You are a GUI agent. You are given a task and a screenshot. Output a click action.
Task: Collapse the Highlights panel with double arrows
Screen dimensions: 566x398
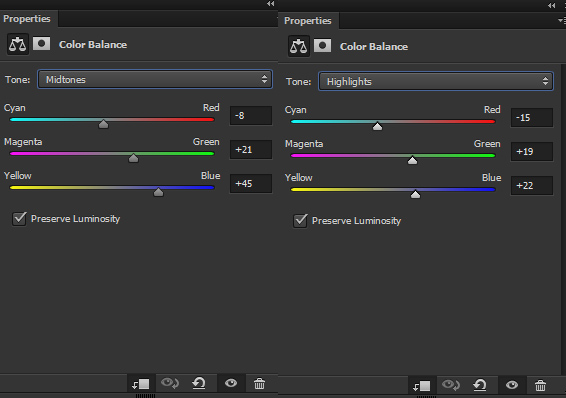coord(552,5)
